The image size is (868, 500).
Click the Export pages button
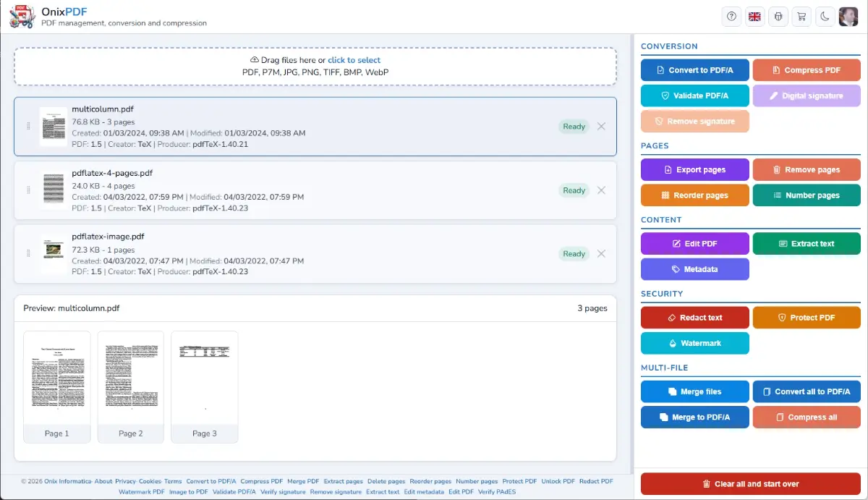tap(695, 170)
